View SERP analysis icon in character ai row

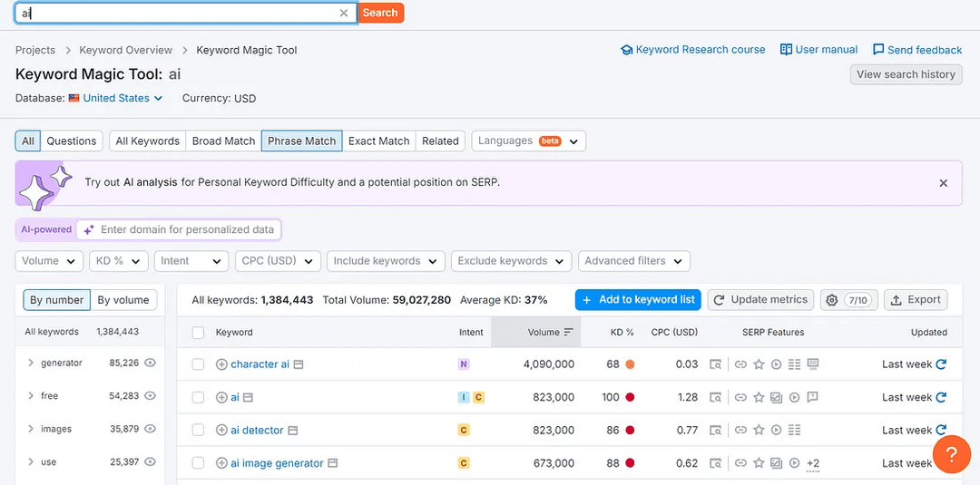coord(716,364)
